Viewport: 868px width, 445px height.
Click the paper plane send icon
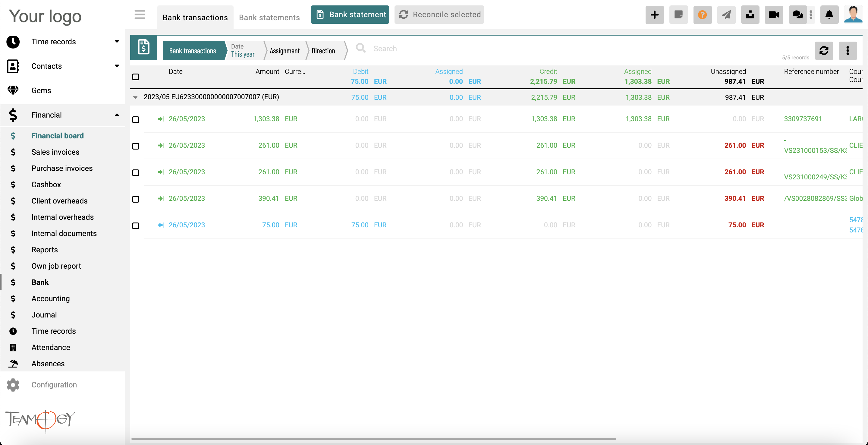[726, 15]
